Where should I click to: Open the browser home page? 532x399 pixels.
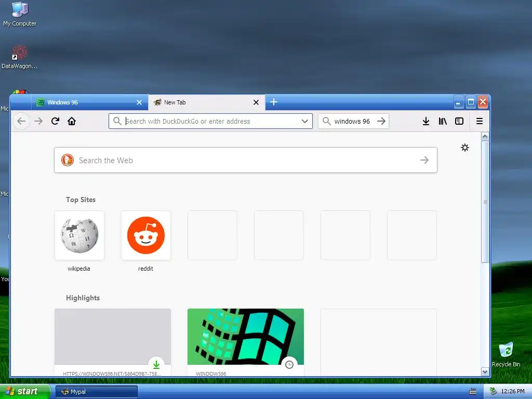point(72,121)
